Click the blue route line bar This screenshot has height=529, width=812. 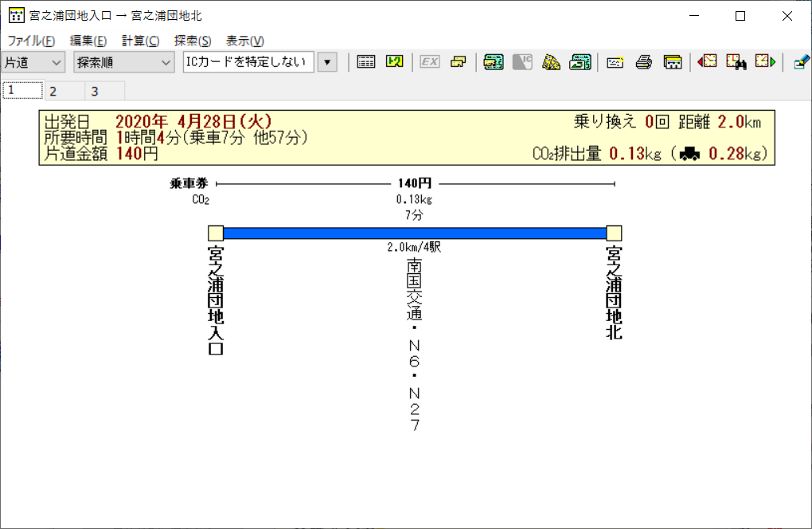(415, 233)
